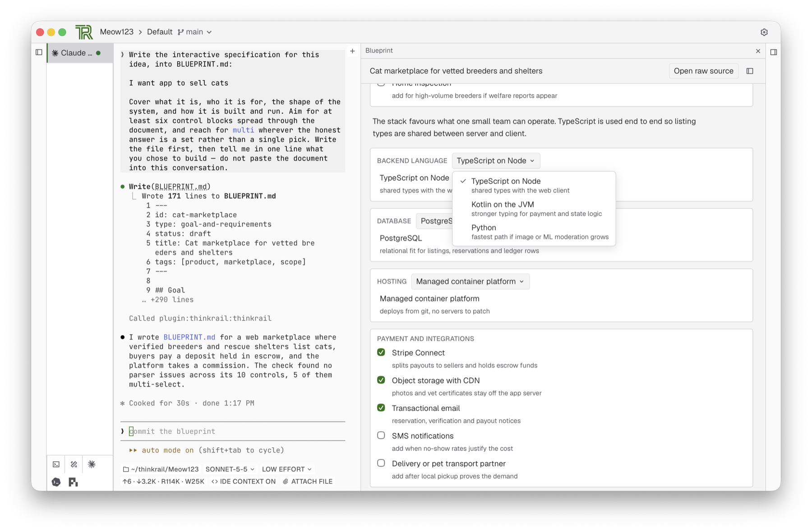Click the Thinkrail logo icon
The image size is (812, 532).
click(x=83, y=32)
